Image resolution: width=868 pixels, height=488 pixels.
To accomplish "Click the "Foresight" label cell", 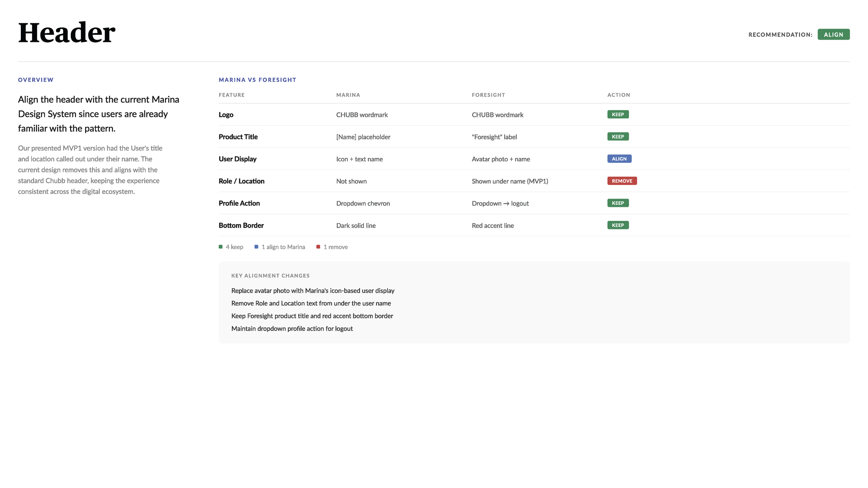I will click(494, 137).
